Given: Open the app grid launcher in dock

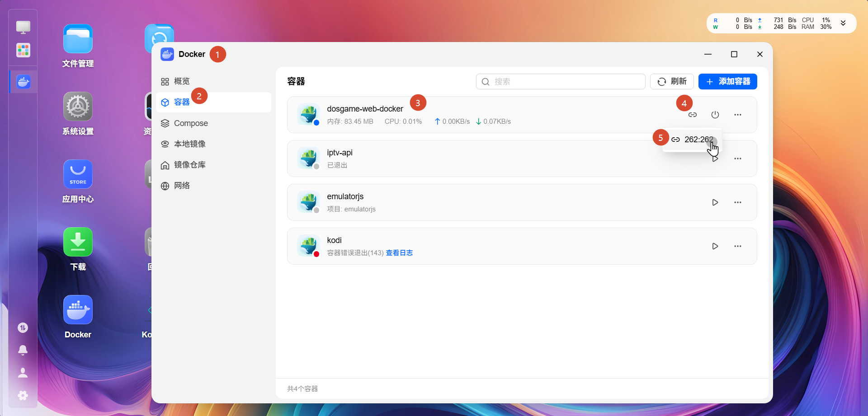Looking at the screenshot, I should coord(23,50).
